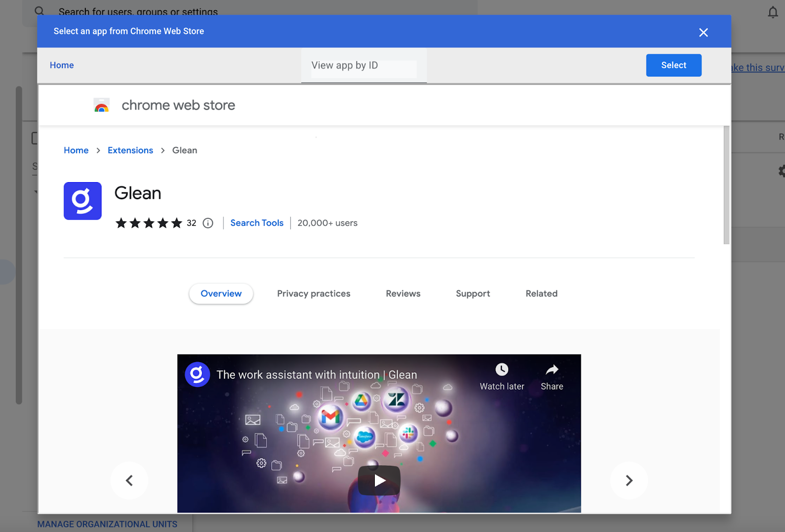The image size is (785, 532).
Task: Click the Home link in the dialog header
Action: pos(62,65)
